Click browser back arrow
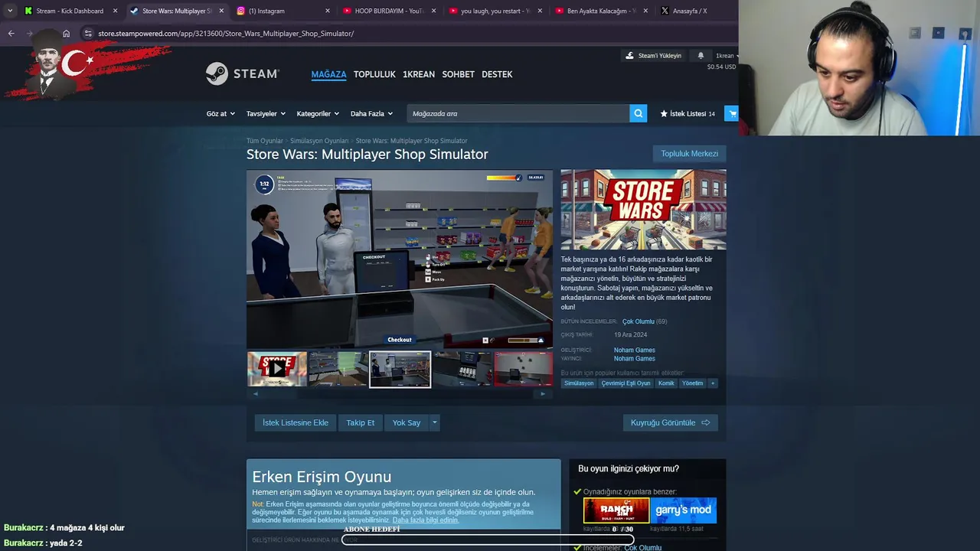 [x=11, y=34]
